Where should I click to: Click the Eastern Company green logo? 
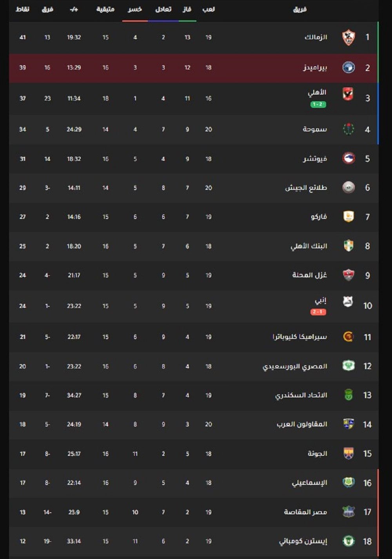(348, 541)
